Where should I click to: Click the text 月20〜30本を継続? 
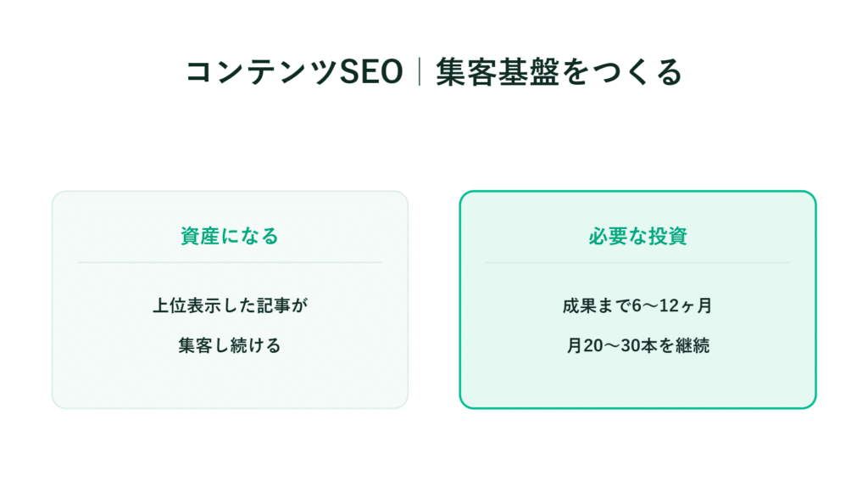[637, 345]
